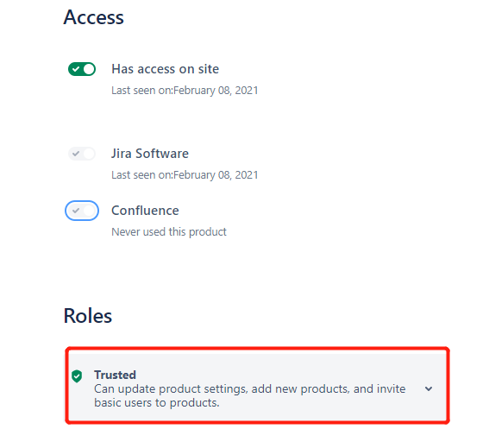Expand the Trusted role dropdown chevron

click(x=429, y=388)
